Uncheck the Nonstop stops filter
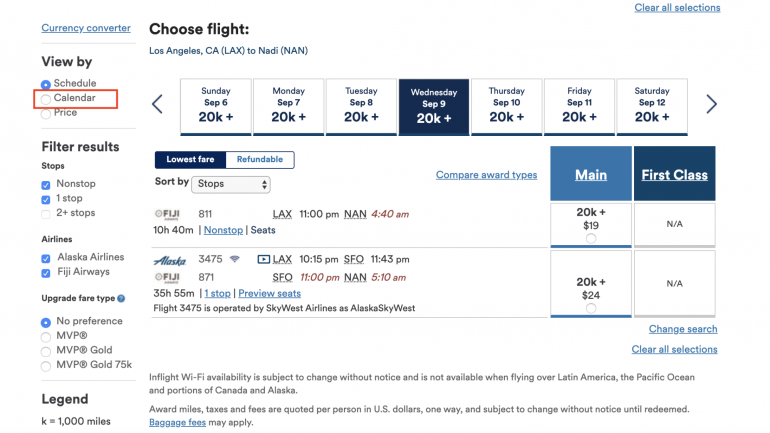Image resolution: width=770 pixels, height=433 pixels. point(46,185)
